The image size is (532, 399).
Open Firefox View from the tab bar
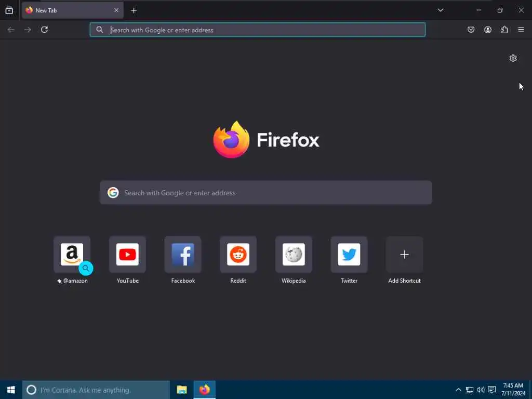point(9,10)
